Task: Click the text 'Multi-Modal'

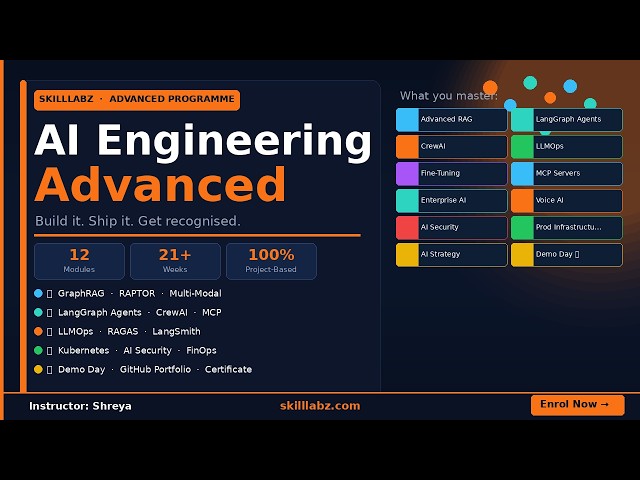Action: click(196, 293)
